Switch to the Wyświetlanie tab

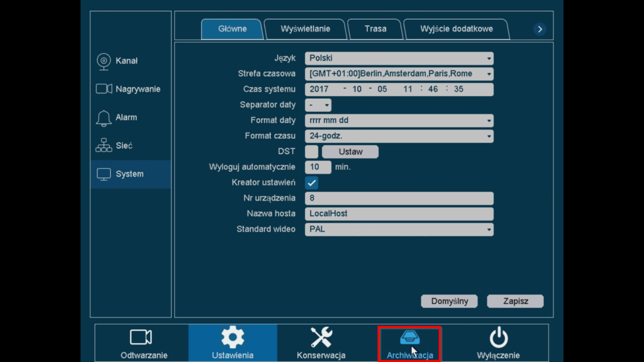[x=305, y=29]
